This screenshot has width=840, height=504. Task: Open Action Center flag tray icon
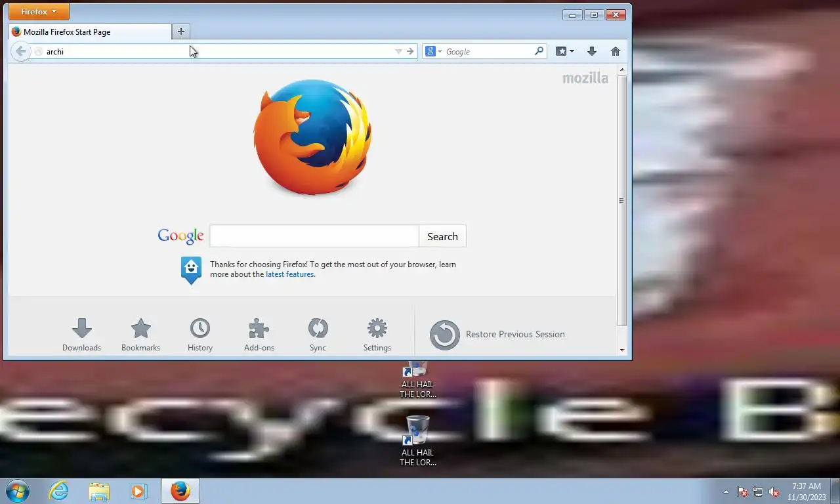pos(742,492)
